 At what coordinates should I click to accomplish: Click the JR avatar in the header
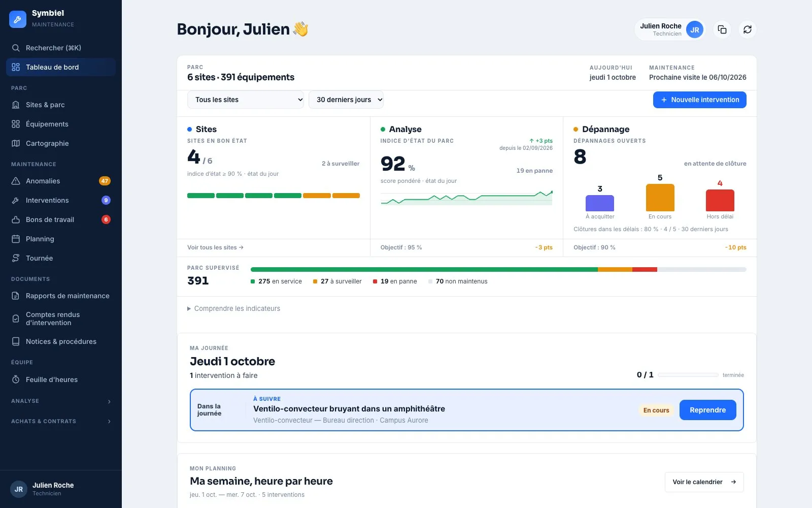[695, 29]
